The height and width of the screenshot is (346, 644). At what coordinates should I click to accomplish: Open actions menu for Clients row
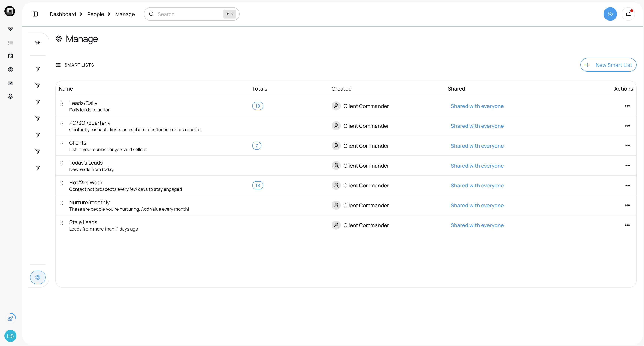coord(627,146)
